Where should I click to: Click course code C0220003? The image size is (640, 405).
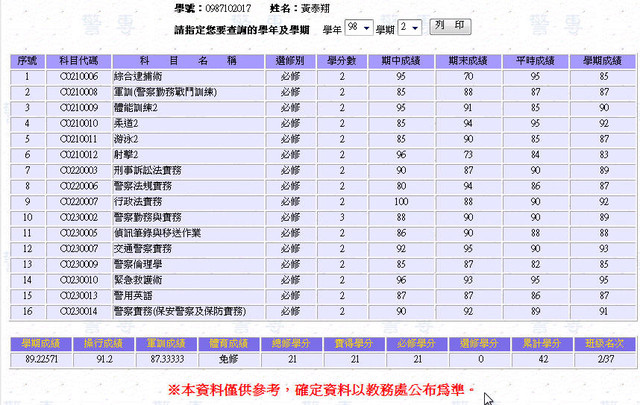[79, 170]
